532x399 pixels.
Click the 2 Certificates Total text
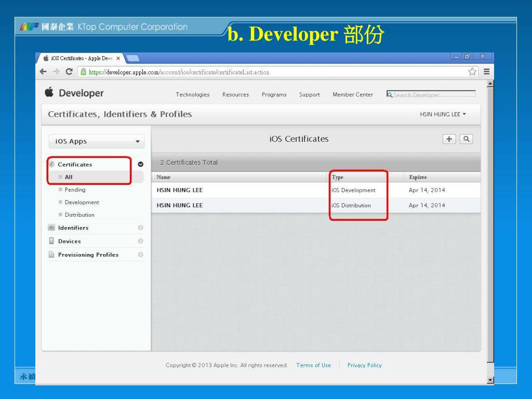tap(189, 163)
